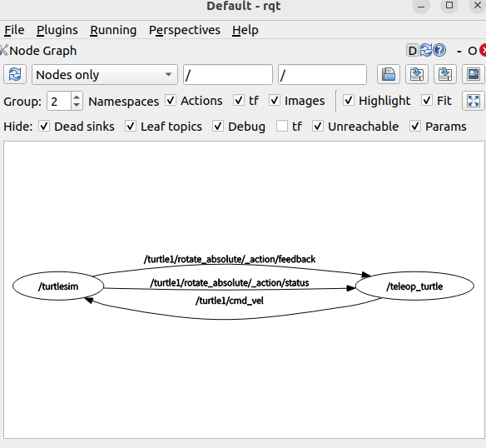Click the scissors Node Graph icon
Image resolution: width=486 pixels, height=448 pixels.
pos(3,50)
